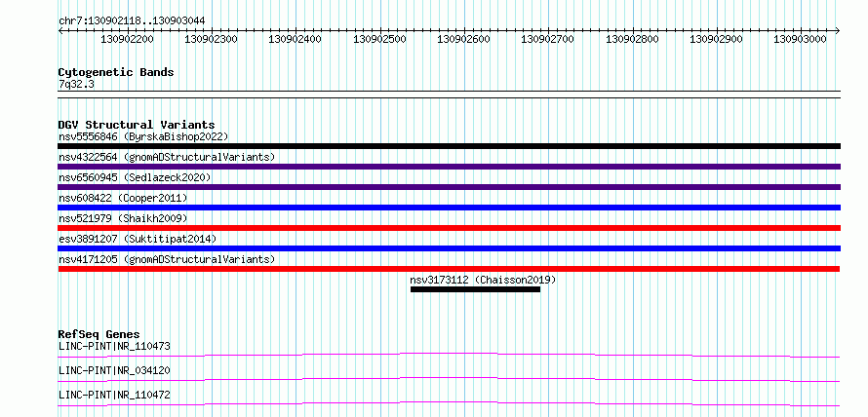This screenshot has height=417, width=868.
Task: Open gene LINC-PINT|NR_110472 label
Action: point(114,395)
